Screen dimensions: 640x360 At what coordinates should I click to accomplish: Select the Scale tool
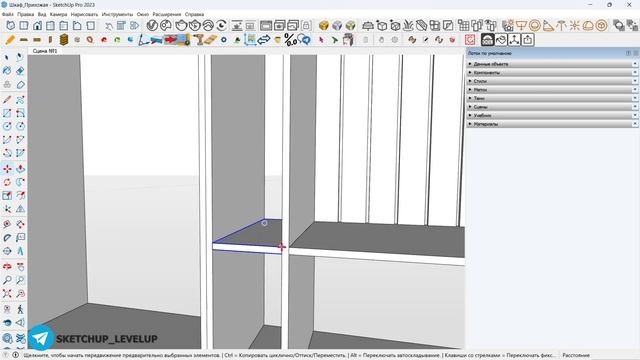7,196
